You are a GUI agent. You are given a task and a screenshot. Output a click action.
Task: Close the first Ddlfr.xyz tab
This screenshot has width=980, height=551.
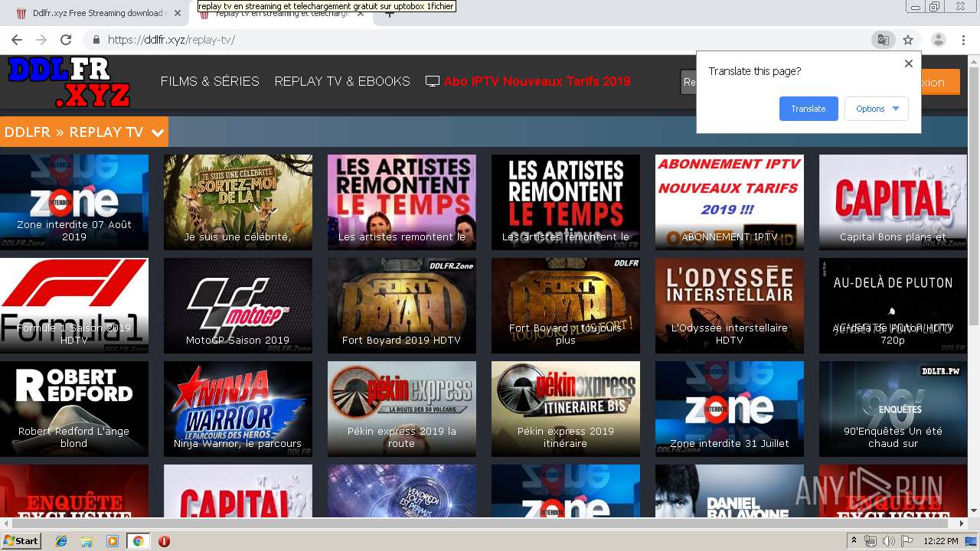click(x=178, y=13)
